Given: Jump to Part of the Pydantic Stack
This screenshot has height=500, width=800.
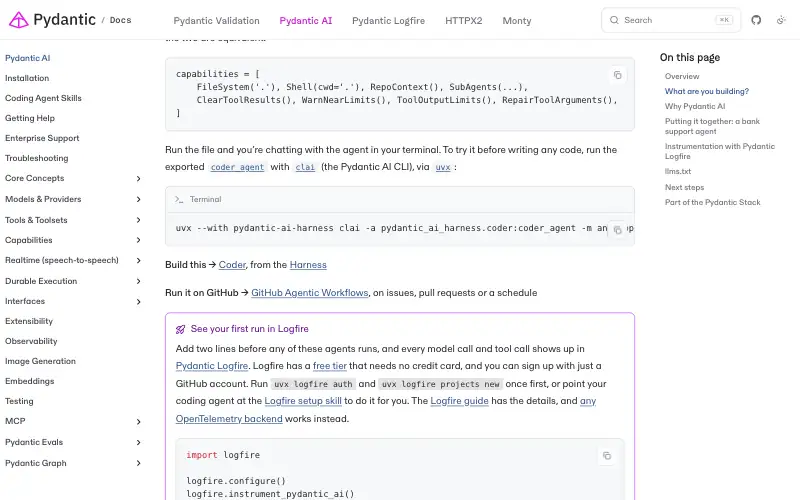Looking at the screenshot, I should [712, 202].
